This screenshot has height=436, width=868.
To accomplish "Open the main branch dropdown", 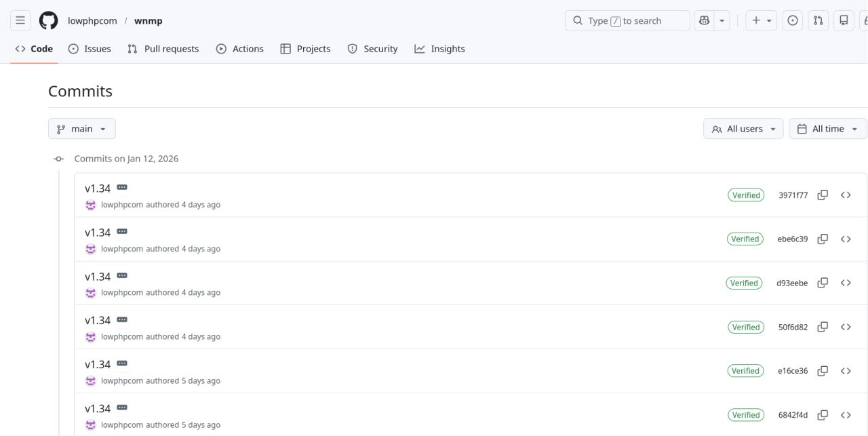I will pos(81,129).
